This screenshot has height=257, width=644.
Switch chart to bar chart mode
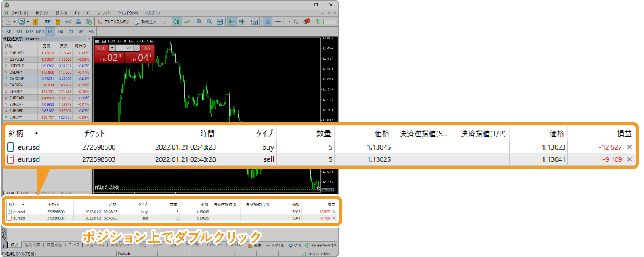click(x=167, y=22)
